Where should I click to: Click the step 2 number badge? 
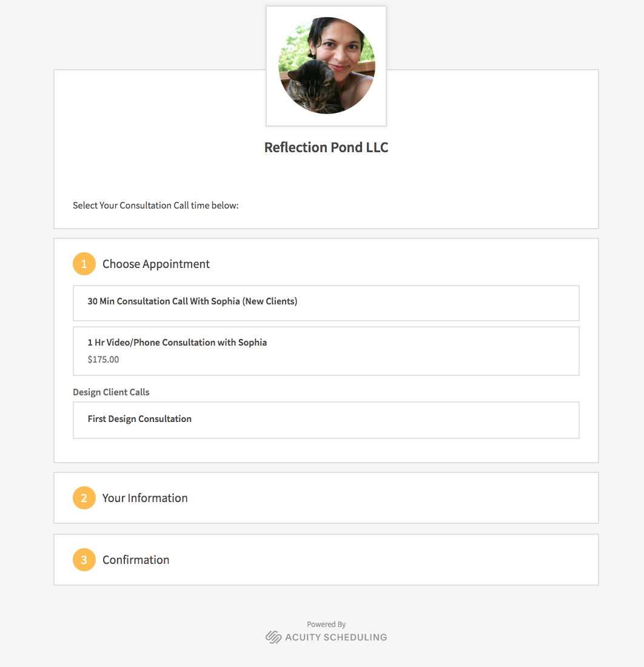pos(84,498)
